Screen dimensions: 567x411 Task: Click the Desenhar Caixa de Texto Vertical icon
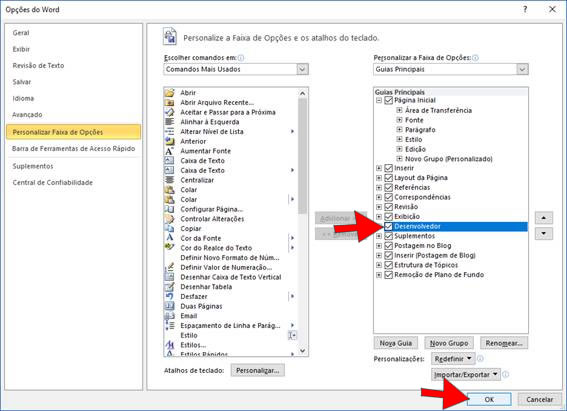click(169, 277)
